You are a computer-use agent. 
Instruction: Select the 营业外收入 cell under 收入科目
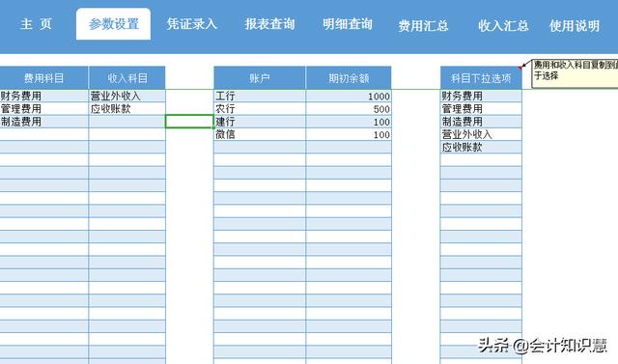pyautogui.click(x=126, y=96)
